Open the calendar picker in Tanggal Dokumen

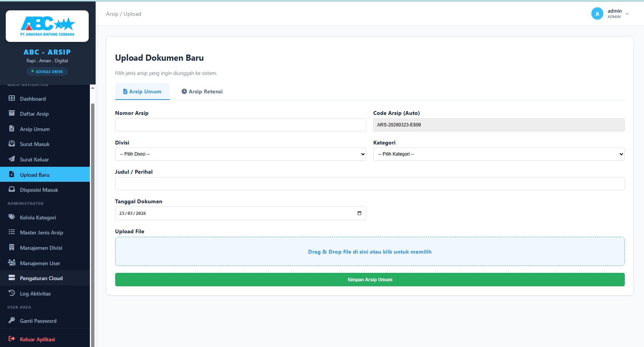(x=359, y=213)
